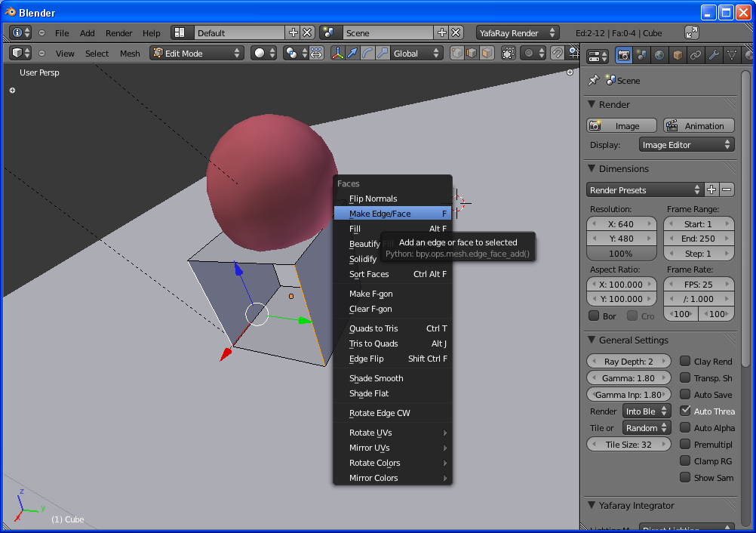
Task: Enable the Premultipl checkbox
Action: pyautogui.click(x=684, y=444)
